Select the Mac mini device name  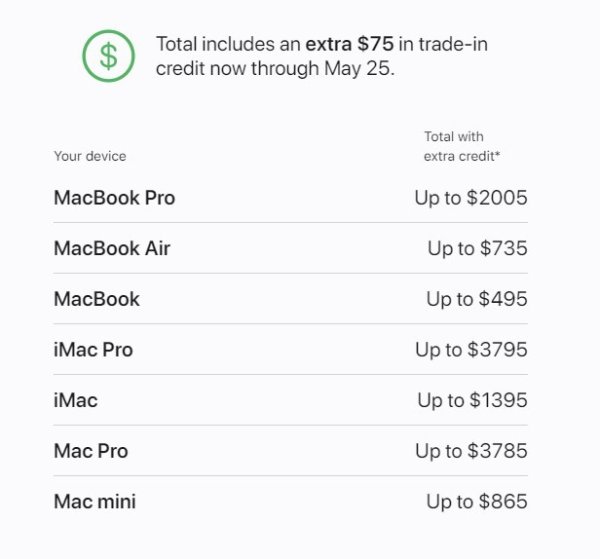(95, 502)
